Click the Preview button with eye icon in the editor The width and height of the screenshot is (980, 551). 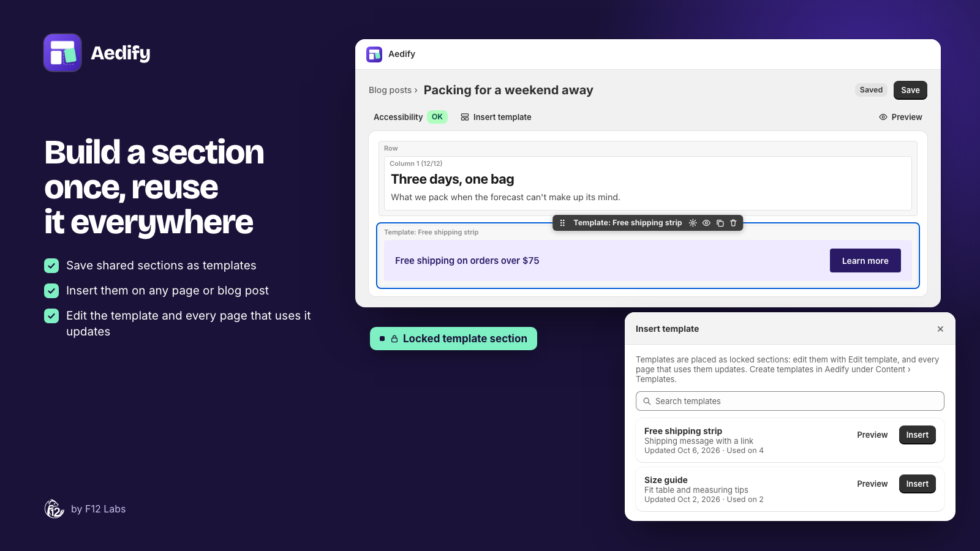(x=900, y=117)
